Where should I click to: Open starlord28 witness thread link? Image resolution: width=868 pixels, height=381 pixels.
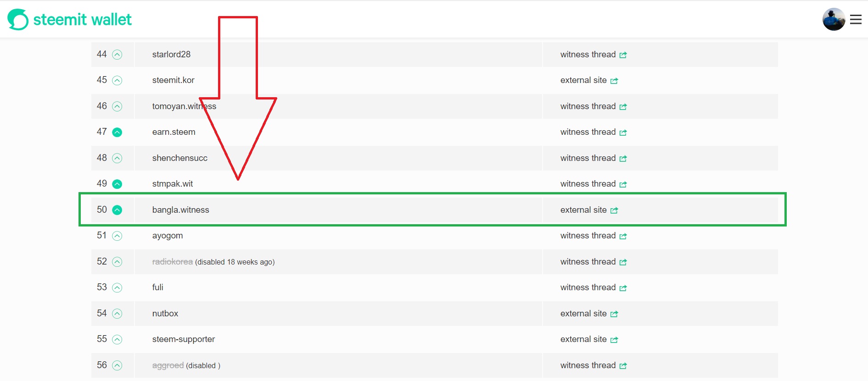point(594,55)
